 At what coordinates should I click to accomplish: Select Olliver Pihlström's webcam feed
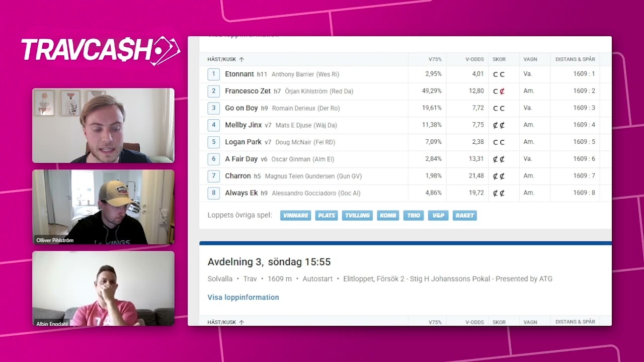coord(103,207)
